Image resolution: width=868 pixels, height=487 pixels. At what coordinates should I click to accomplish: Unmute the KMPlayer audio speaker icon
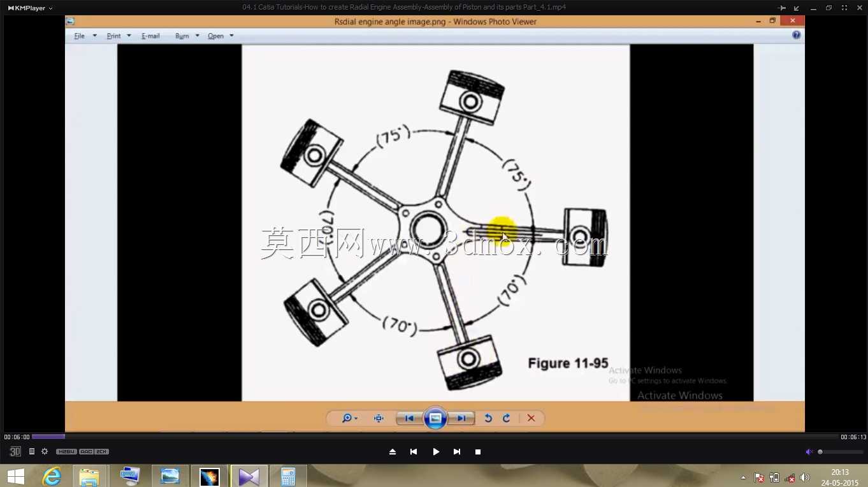[809, 451]
